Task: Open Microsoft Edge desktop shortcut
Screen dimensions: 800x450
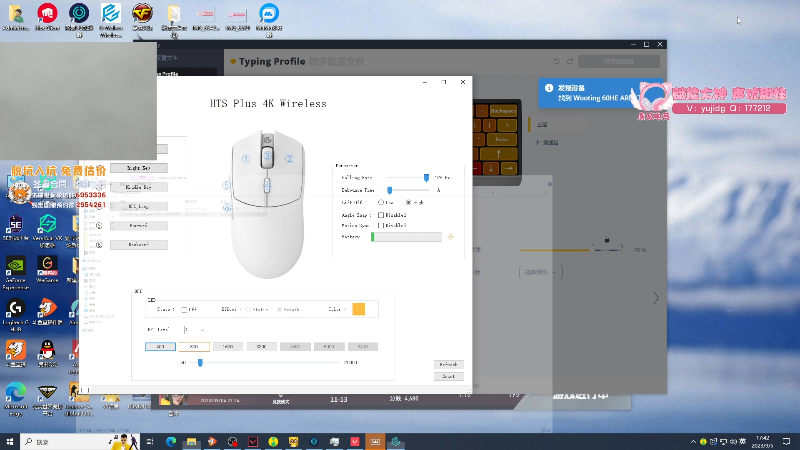Action: [x=16, y=399]
